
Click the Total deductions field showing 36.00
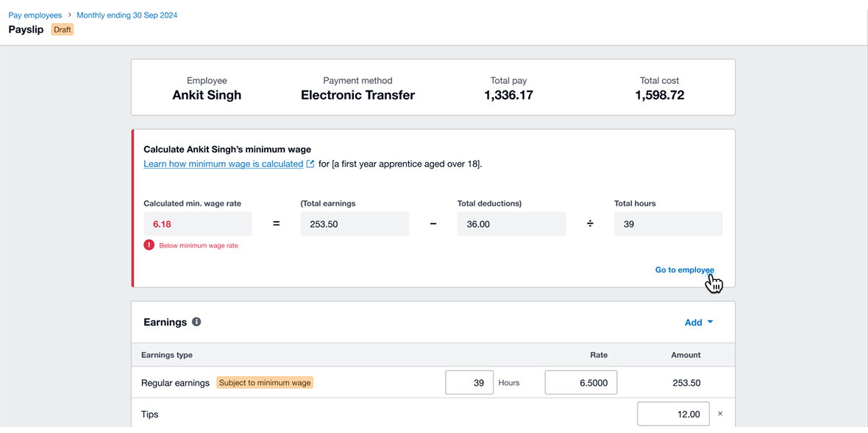point(511,224)
